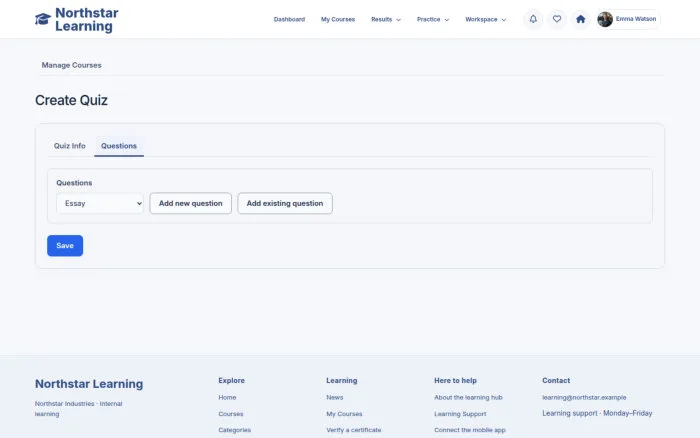
Task: Open My Courses in the top navigation
Action: point(338,19)
